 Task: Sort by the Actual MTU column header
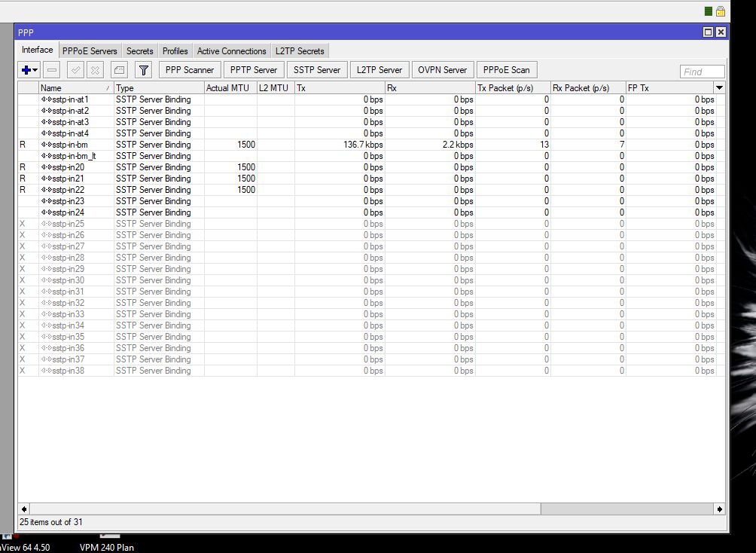click(230, 88)
